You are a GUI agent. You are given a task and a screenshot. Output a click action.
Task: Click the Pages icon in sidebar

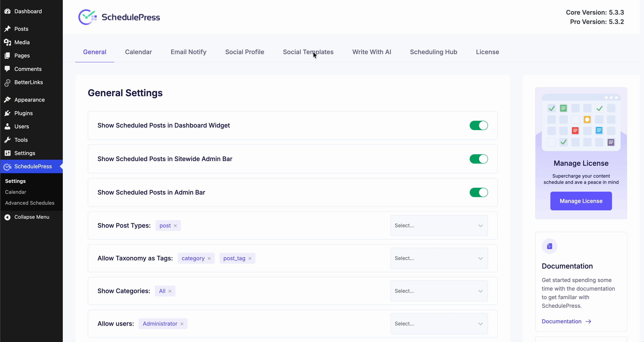pyautogui.click(x=7, y=56)
